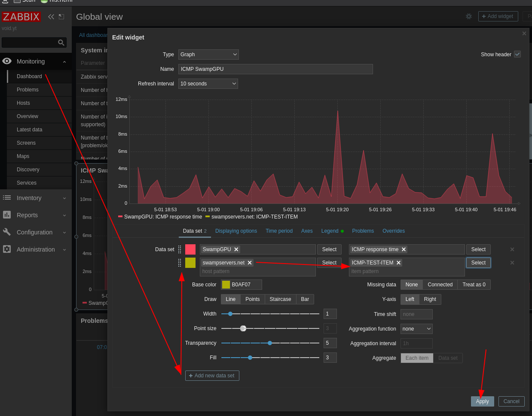Set Missing data to None

point(412,285)
